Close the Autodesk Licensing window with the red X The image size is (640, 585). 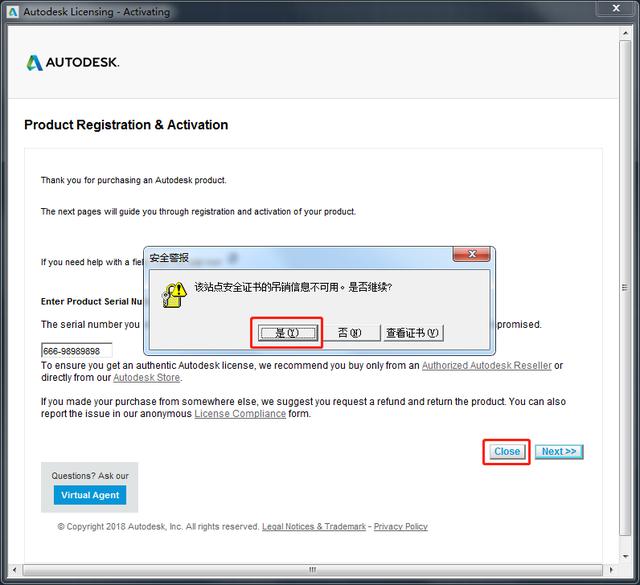(614, 10)
